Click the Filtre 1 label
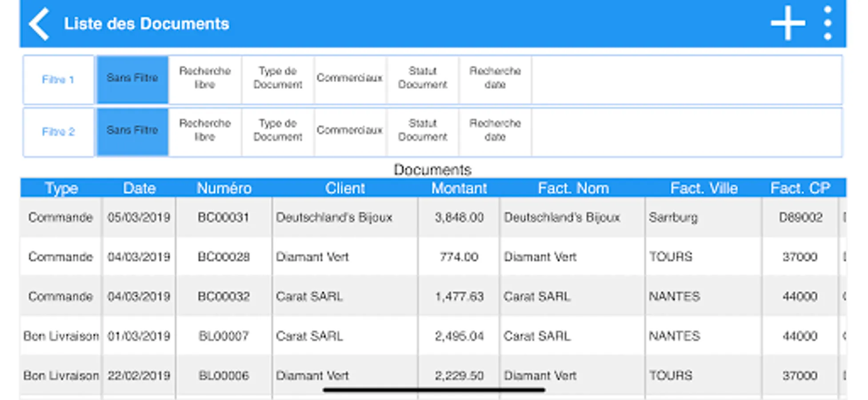 (x=58, y=80)
